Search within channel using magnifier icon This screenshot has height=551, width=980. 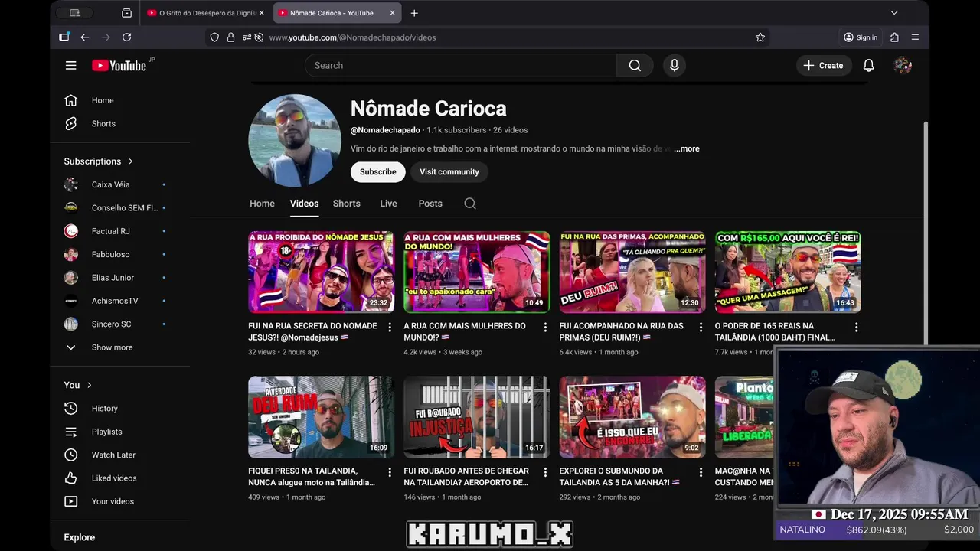click(470, 204)
